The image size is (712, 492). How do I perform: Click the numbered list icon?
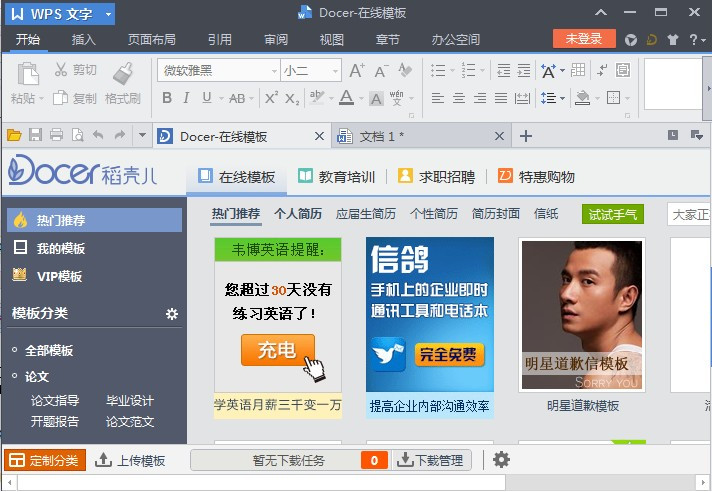pyautogui.click(x=468, y=70)
